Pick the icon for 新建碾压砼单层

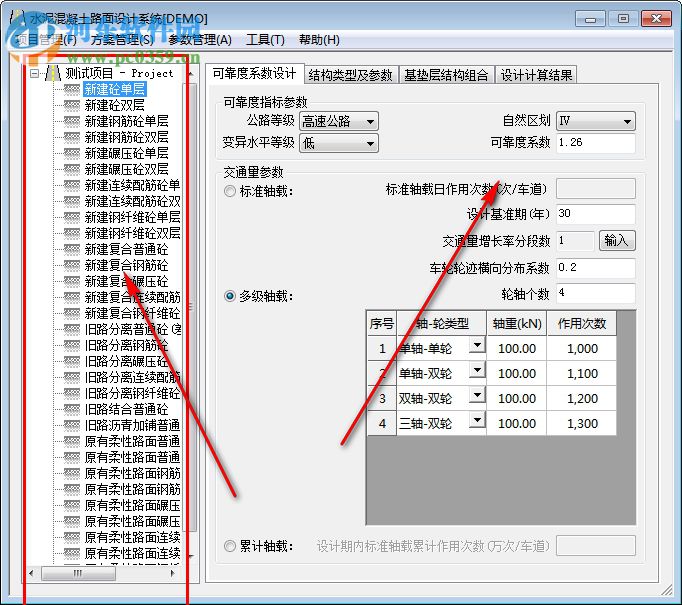72,154
